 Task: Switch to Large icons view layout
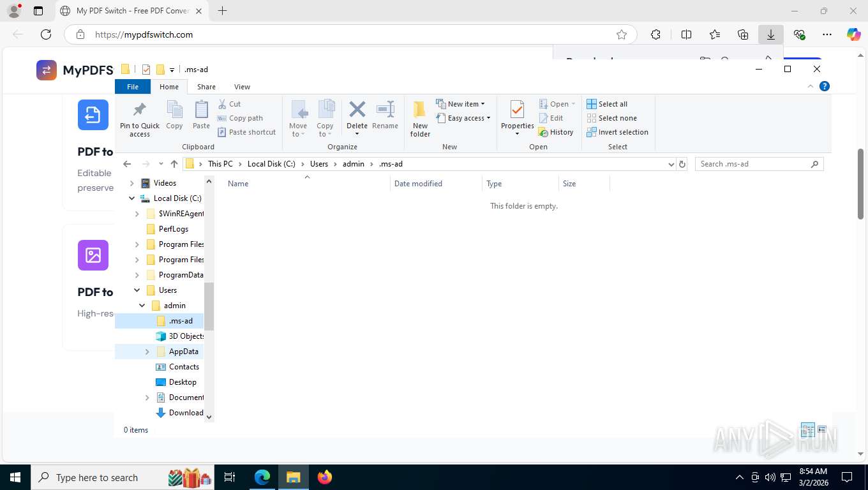point(822,429)
